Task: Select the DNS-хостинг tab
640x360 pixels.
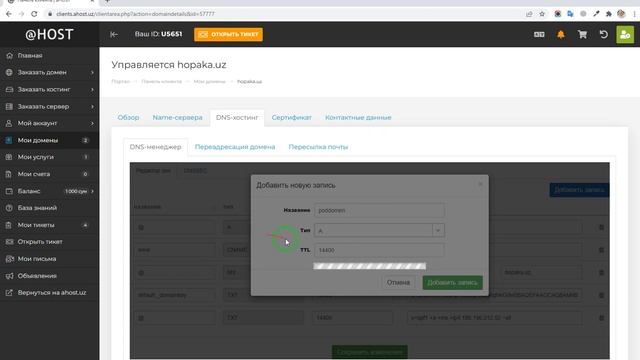Action: point(237,118)
